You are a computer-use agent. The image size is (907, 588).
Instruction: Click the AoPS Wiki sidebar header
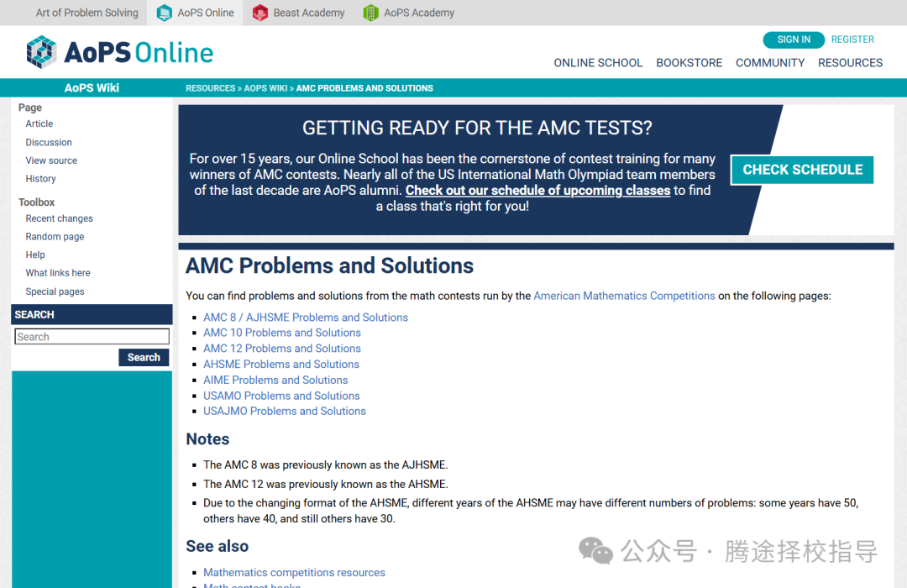(x=92, y=88)
